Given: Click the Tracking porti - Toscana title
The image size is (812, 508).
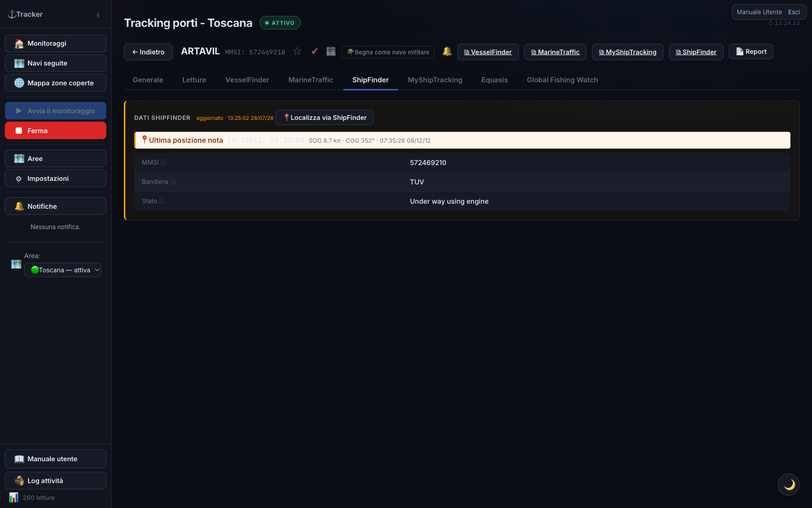Looking at the screenshot, I should click(188, 23).
